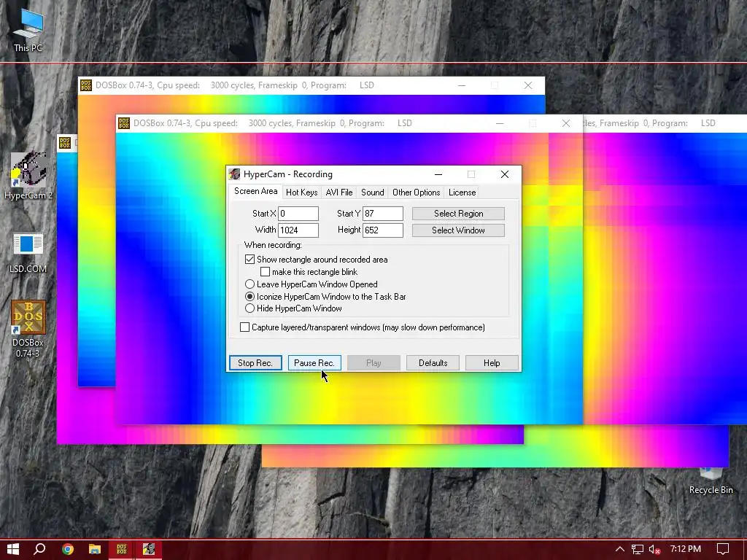The image size is (747, 560).
Task: Open File Explorer from the taskbar
Action: [95, 549]
